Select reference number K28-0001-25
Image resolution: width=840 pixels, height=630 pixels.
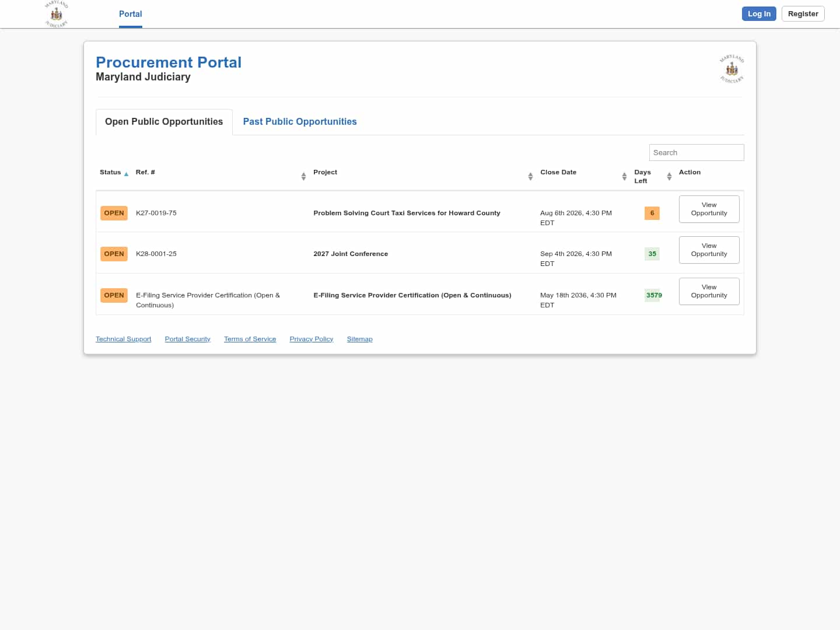156,254
